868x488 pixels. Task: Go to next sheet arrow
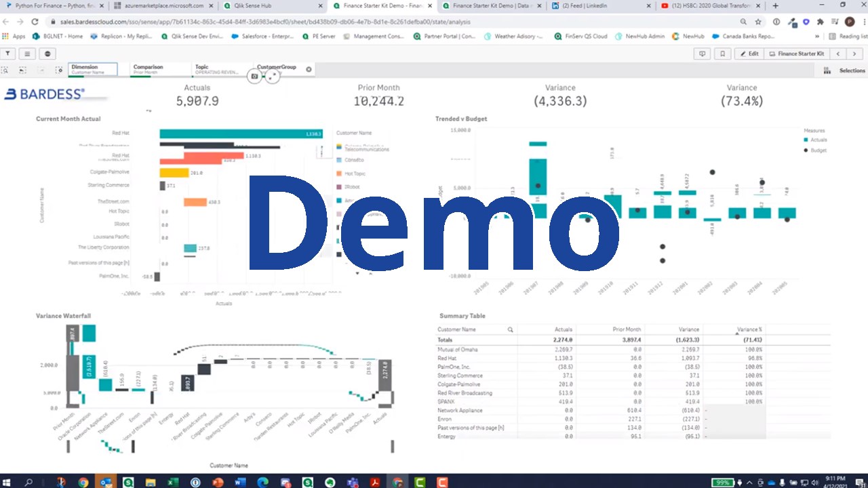[x=855, y=54]
